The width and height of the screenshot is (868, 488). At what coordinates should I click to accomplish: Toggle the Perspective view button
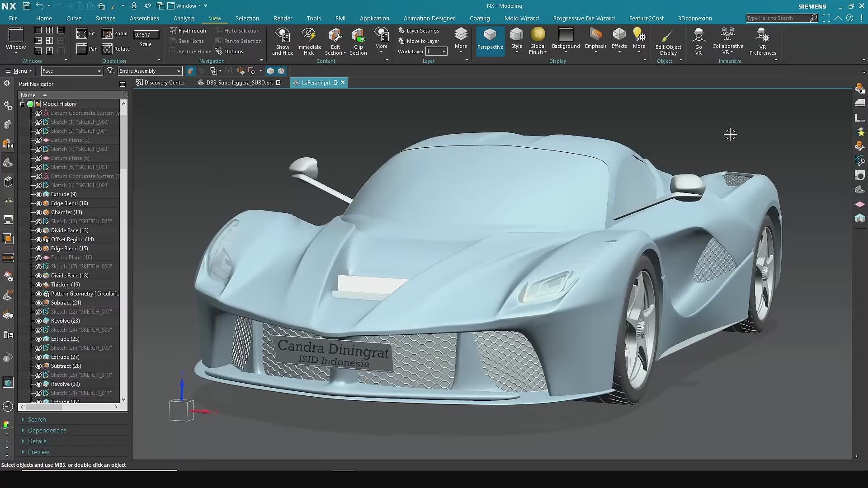tap(490, 40)
